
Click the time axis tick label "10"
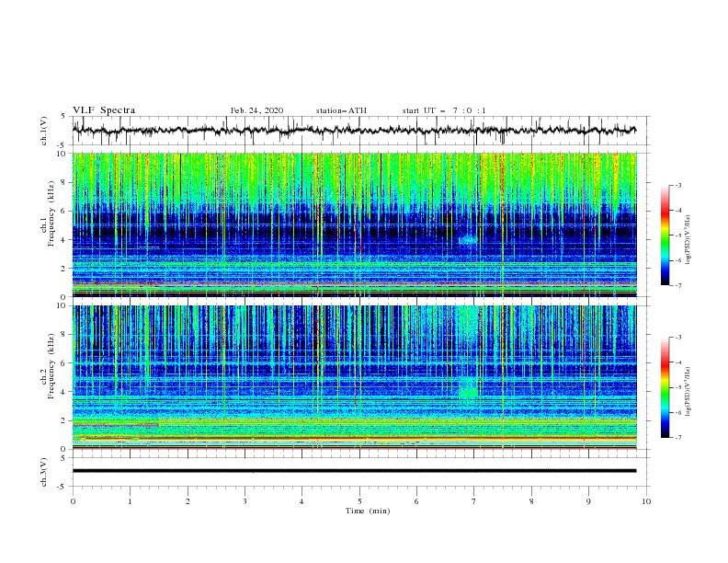point(646,501)
